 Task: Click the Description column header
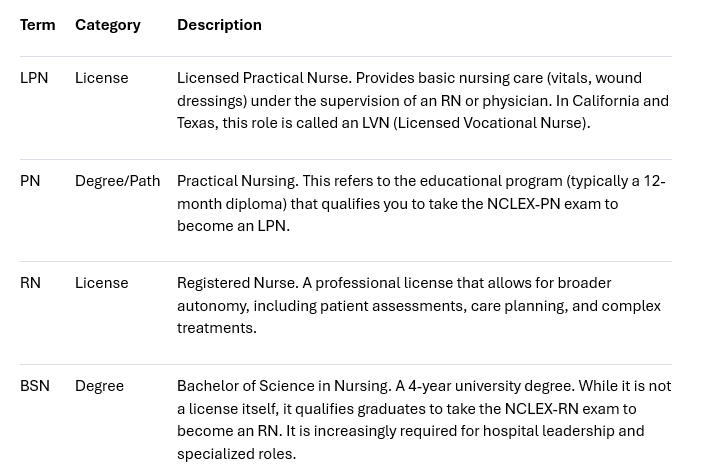click(219, 25)
